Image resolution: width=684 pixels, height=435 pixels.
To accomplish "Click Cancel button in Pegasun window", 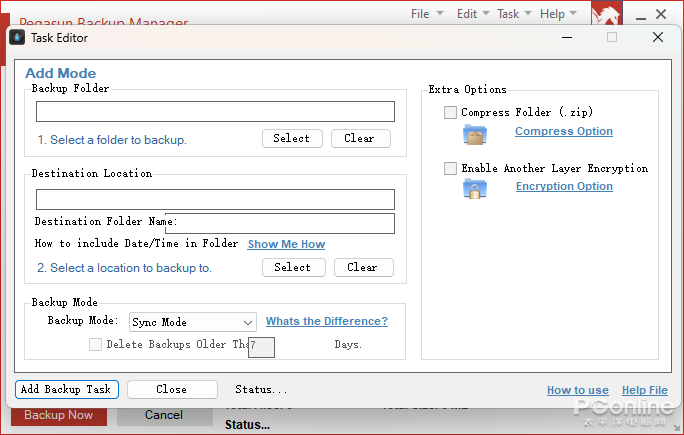I will coord(164,415).
